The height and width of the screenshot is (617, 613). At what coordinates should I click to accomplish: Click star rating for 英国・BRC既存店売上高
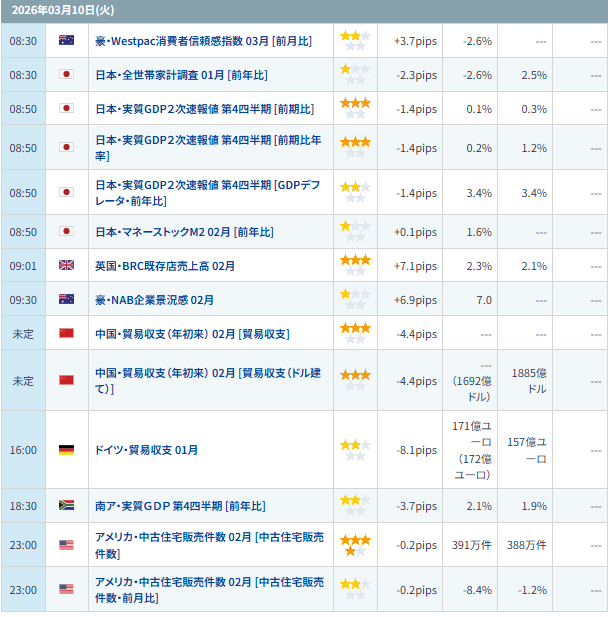[355, 266]
